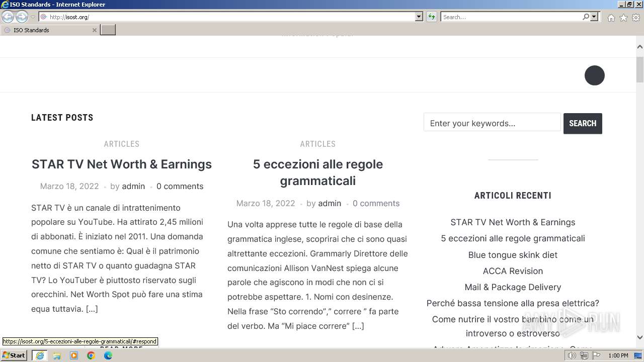Run search with the magnifier icon
The width and height of the screenshot is (644, 362).
point(586,17)
